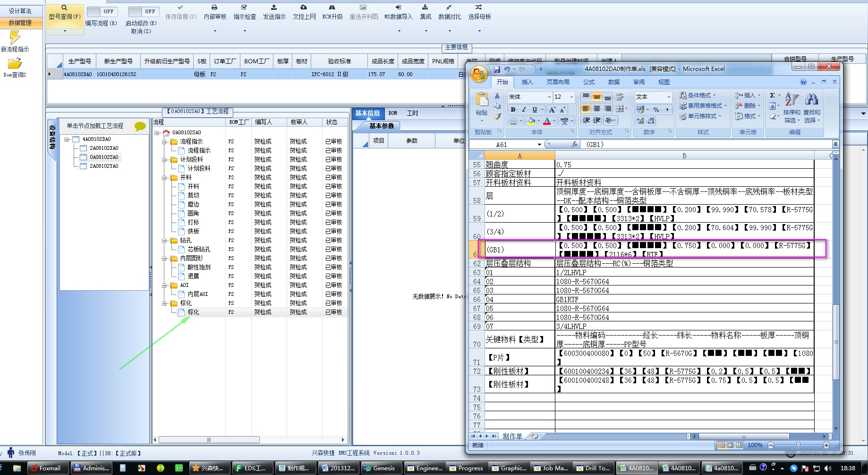Switch Excel to Page Layout view button
The image size is (868, 475).
[730, 445]
